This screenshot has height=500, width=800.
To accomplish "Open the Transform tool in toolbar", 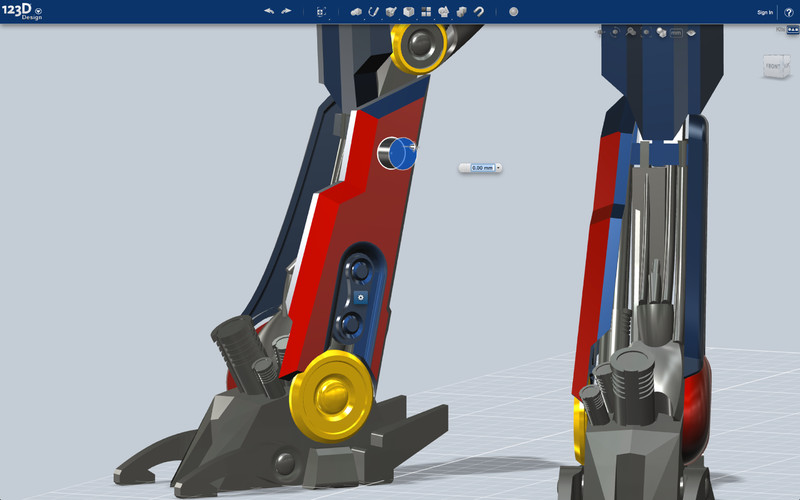I will coord(320,12).
